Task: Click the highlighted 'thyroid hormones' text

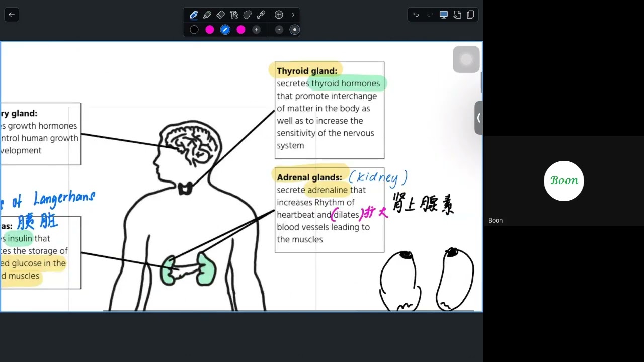Action: click(x=346, y=83)
